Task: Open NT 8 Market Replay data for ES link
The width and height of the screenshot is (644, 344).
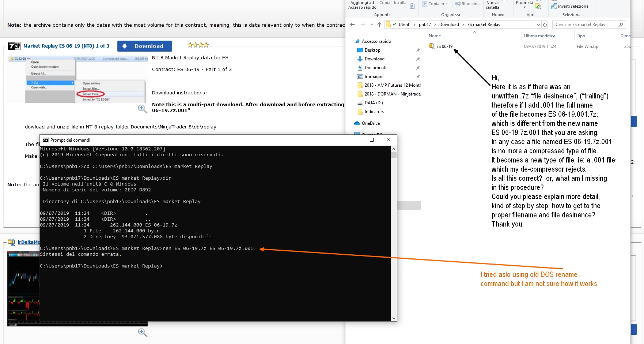Action: pyautogui.click(x=190, y=58)
